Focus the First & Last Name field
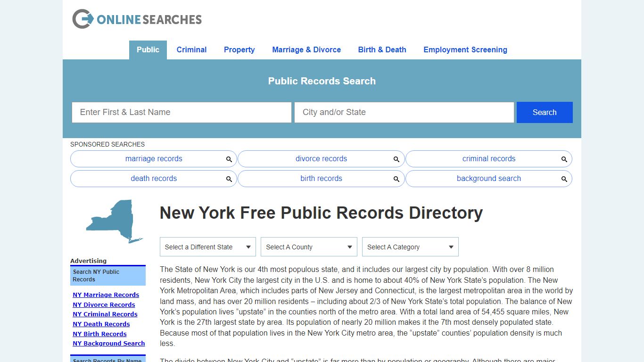644x362 pixels. pos(182,112)
